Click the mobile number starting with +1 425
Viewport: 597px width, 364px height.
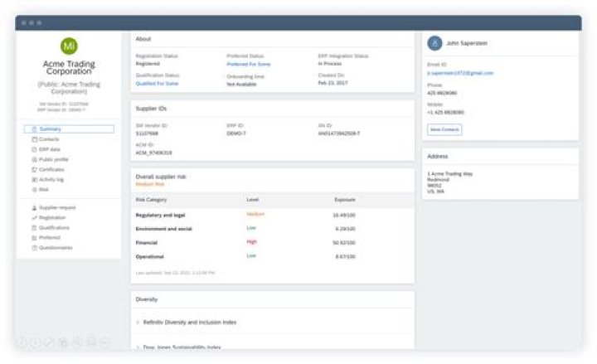[445, 112]
